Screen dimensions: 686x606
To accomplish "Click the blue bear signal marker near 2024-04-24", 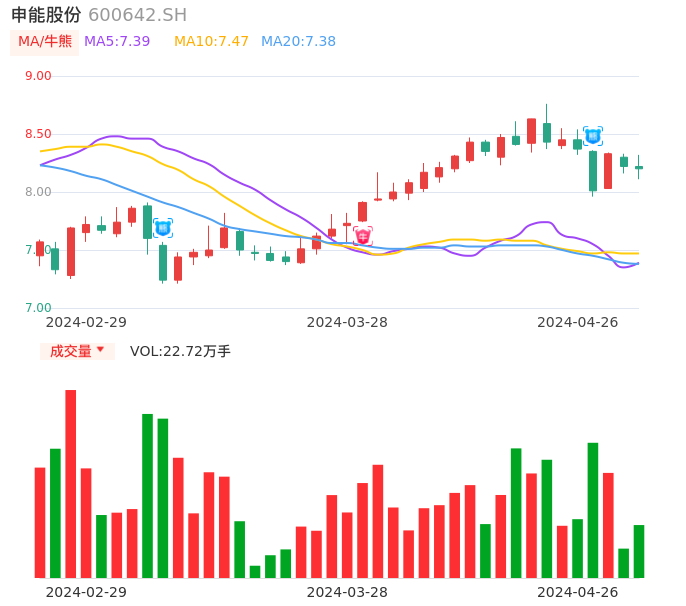I will [593, 136].
